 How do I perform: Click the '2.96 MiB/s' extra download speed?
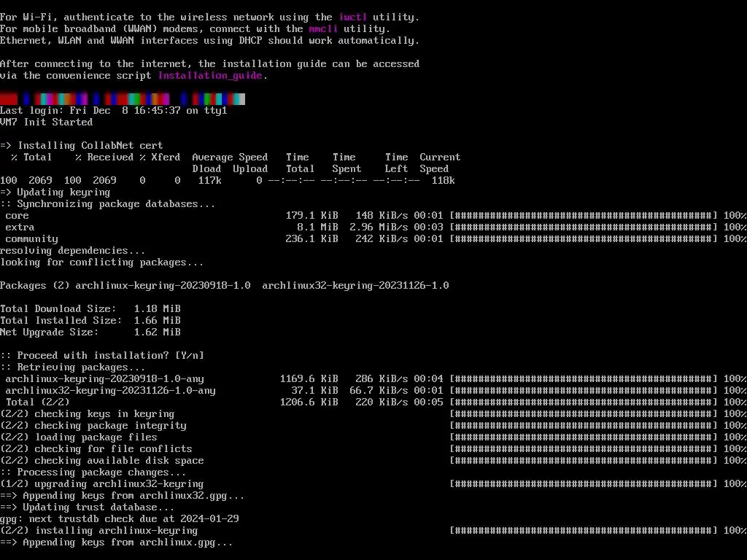click(x=379, y=227)
